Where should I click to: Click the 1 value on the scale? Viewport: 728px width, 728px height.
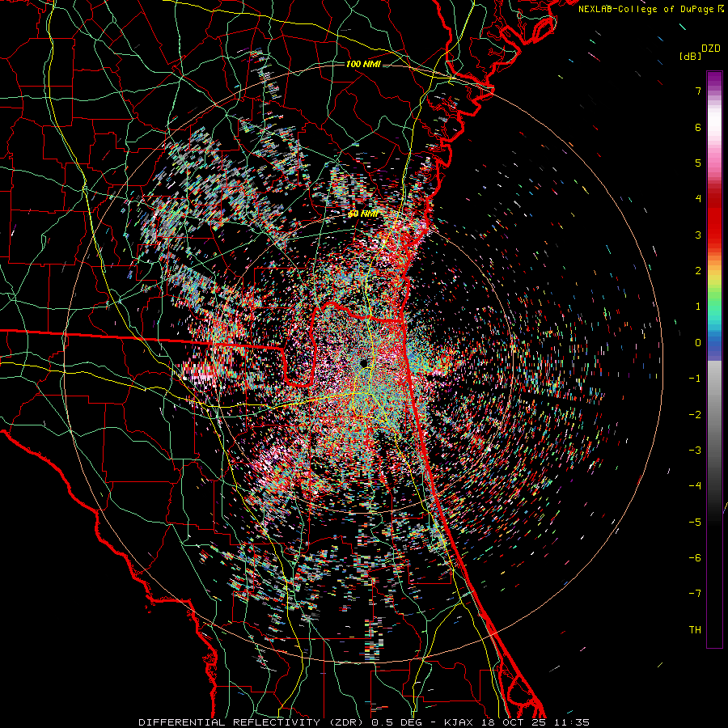(x=698, y=307)
